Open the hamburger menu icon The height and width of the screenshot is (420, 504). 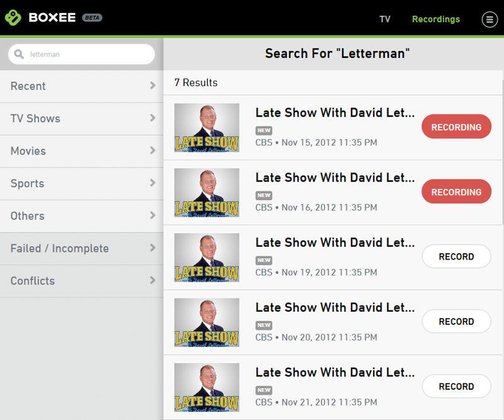click(x=490, y=20)
